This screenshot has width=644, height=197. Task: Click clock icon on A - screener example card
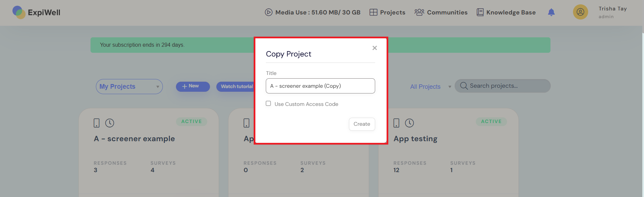tap(110, 123)
